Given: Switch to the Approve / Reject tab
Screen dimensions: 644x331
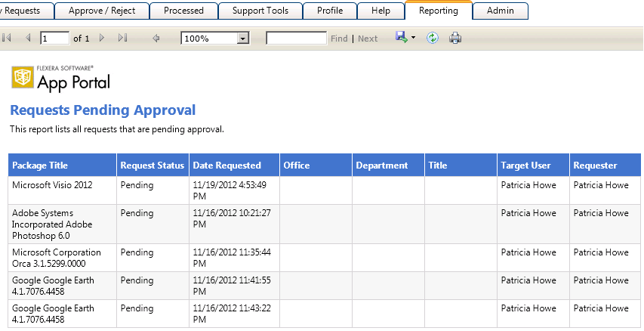Looking at the screenshot, I should (102, 11).
